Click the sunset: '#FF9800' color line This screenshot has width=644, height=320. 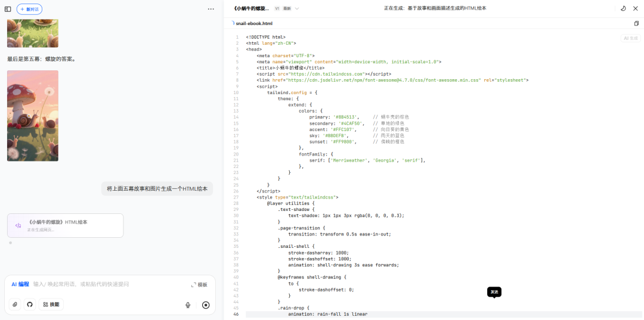[x=357, y=142]
